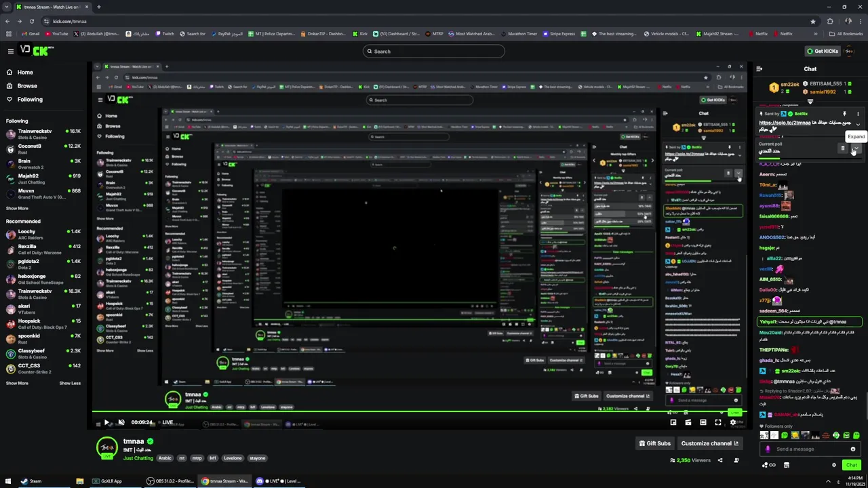Play the stream video
The height and width of the screenshot is (488, 868).
coord(106,422)
